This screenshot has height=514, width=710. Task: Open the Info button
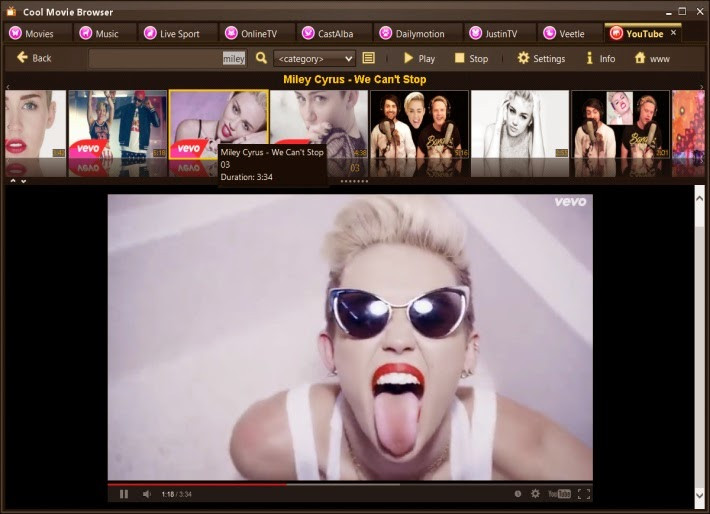[601, 58]
